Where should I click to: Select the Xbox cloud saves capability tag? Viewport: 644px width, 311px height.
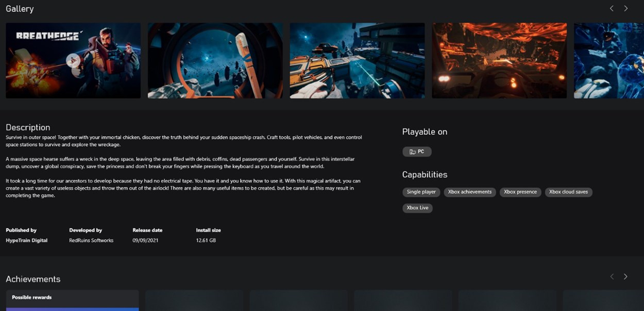(x=568, y=192)
